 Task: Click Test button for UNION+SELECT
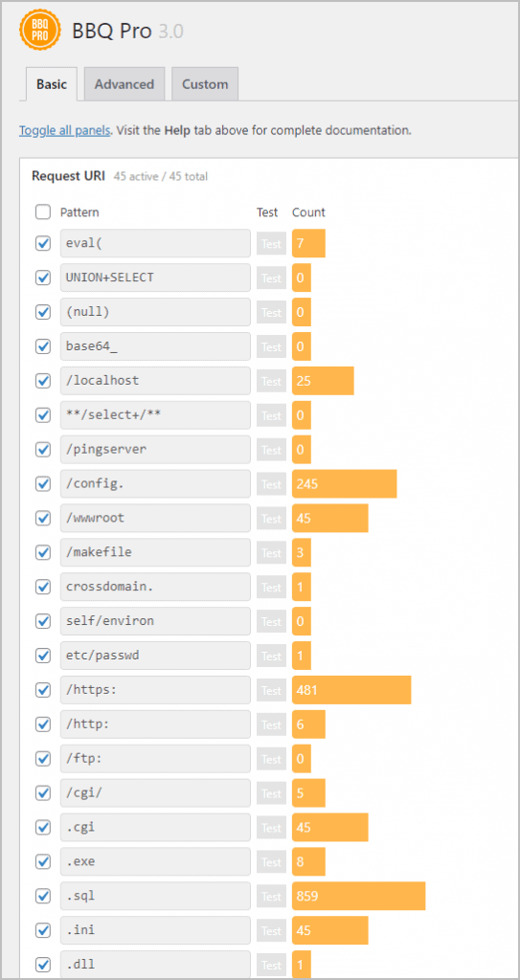pos(271,278)
